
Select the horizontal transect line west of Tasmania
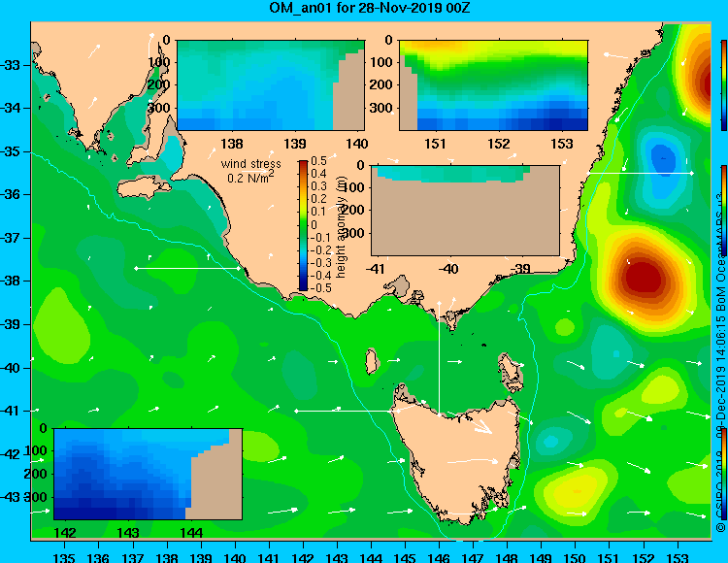347,411
